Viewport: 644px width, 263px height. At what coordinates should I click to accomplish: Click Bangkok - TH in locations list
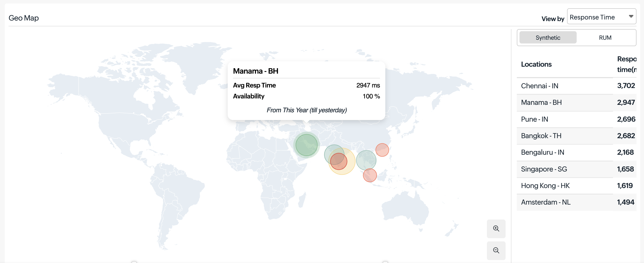[x=541, y=136]
